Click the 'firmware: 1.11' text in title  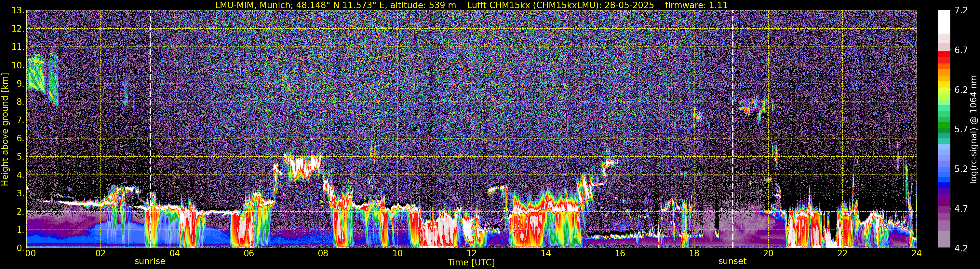pyautogui.click(x=696, y=5)
